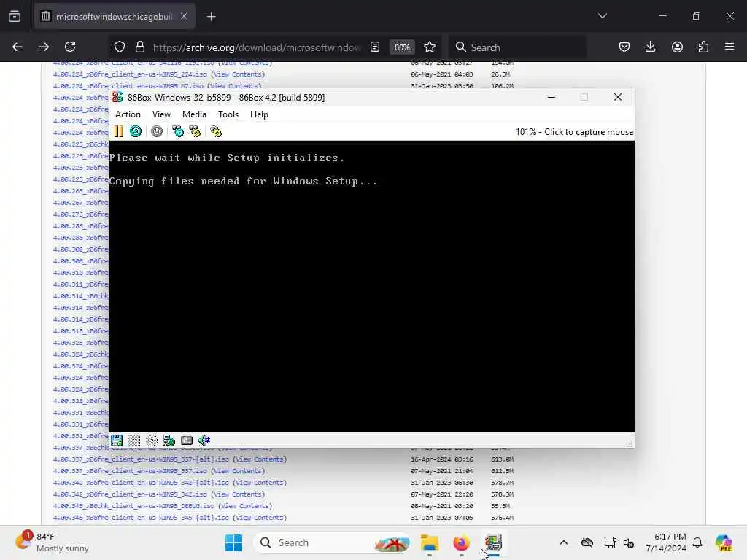The image size is (747, 560).
Task: Save page to Pocket
Action: [x=624, y=47]
